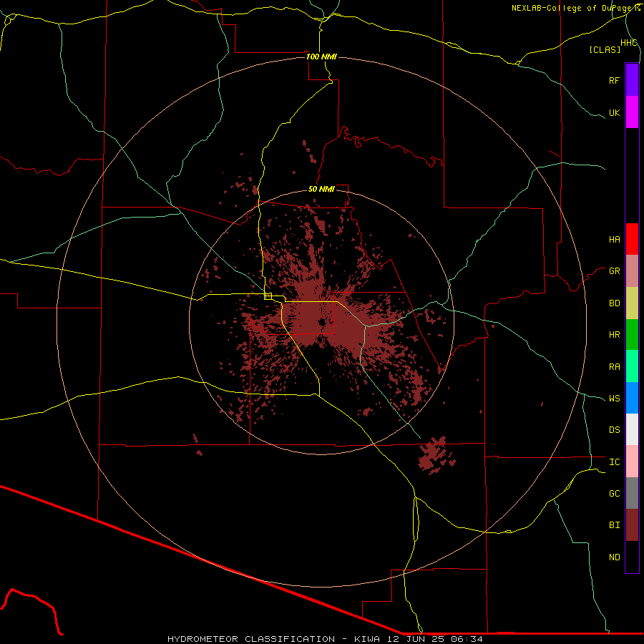Click the '50 NMI' range ring label

point(321,189)
